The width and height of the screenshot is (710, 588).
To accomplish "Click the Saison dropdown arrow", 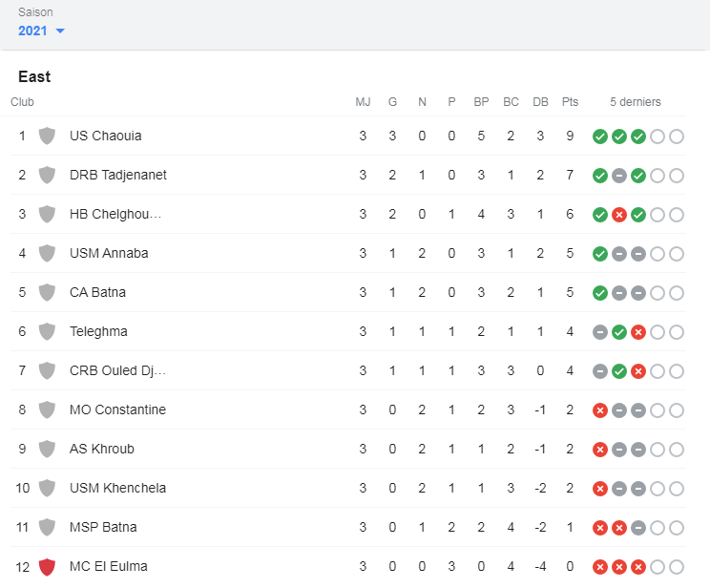I will 60,31.
